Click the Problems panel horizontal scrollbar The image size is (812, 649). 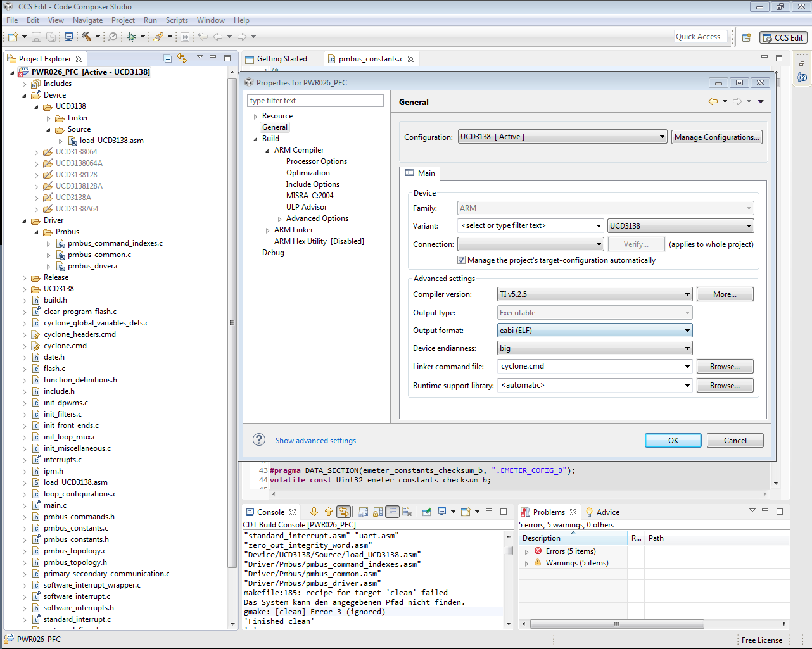[616, 624]
